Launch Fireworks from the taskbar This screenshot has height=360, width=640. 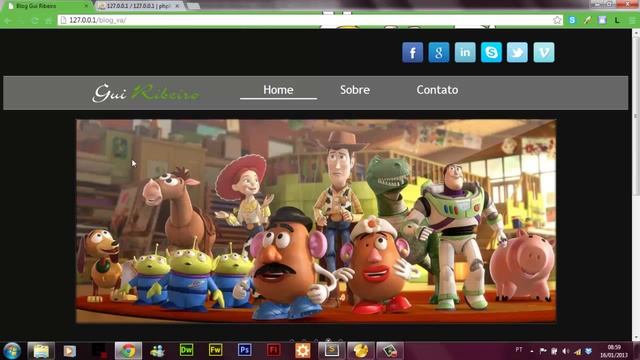pos(215,350)
